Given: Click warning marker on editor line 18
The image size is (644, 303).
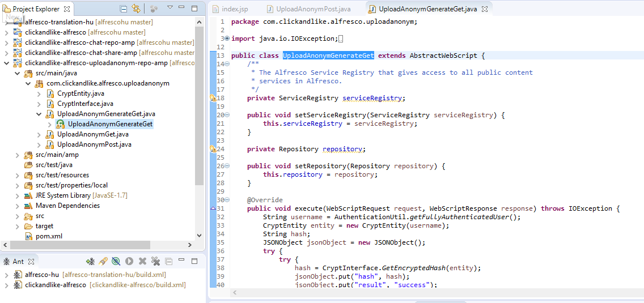Looking at the screenshot, I should (213, 98).
